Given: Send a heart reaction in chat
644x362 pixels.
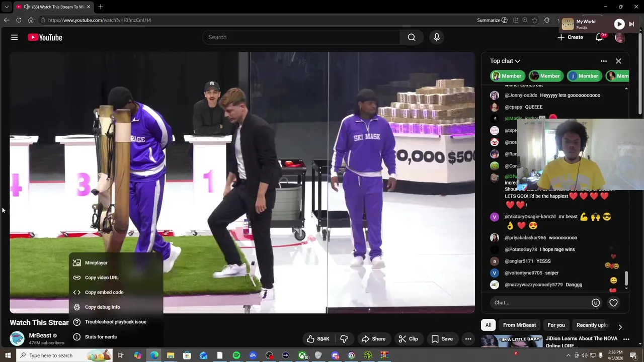Looking at the screenshot, I should (613, 303).
